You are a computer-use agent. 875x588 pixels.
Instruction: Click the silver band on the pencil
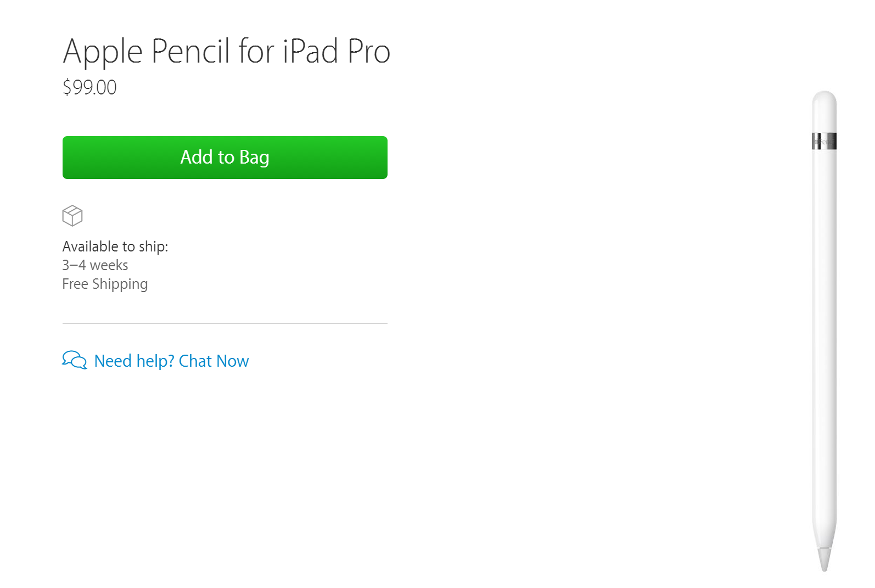tap(824, 141)
